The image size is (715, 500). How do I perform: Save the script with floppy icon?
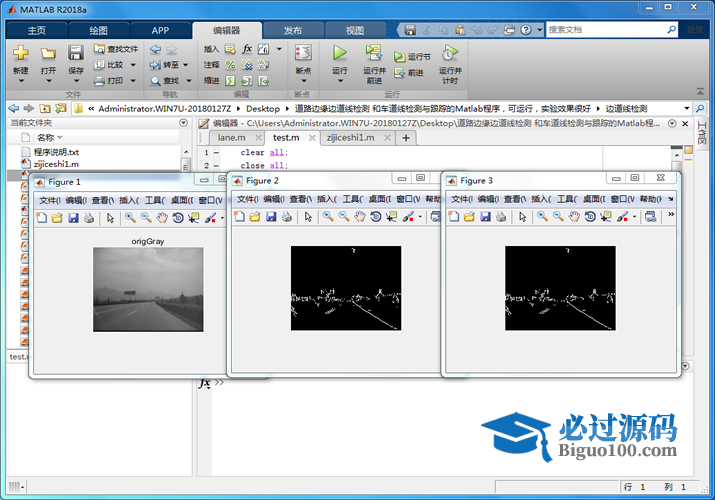[76, 53]
